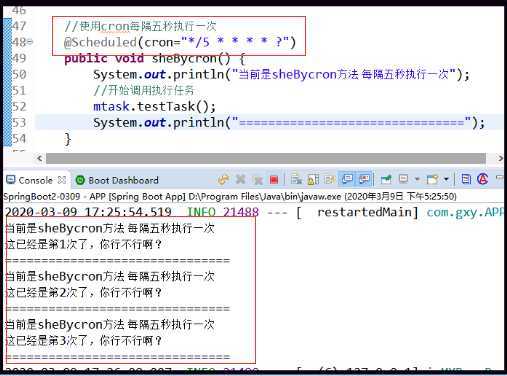Click the first System.out.println on line 50
Viewport: 507px width, 376px height.
281,74
